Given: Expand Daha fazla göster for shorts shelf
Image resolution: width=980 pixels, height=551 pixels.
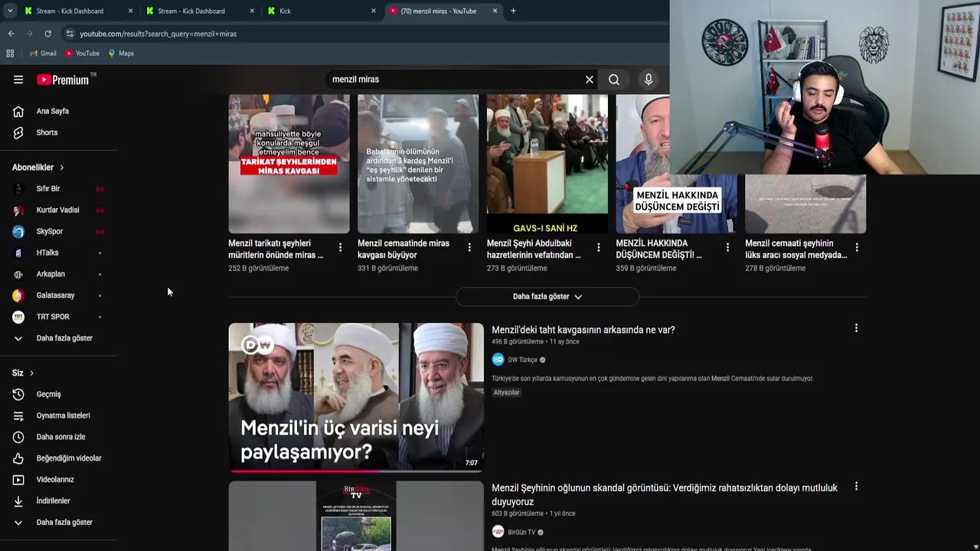Looking at the screenshot, I should click(547, 296).
